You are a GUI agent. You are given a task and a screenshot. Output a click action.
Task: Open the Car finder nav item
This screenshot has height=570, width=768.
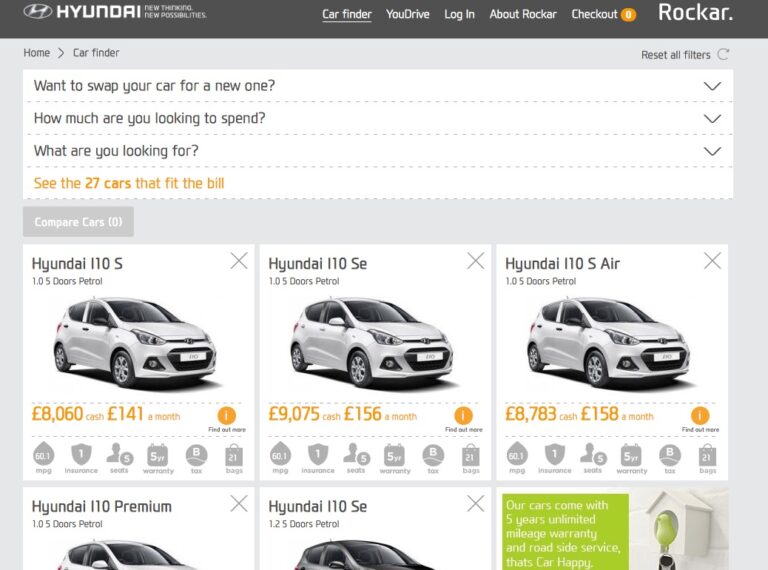coord(347,14)
